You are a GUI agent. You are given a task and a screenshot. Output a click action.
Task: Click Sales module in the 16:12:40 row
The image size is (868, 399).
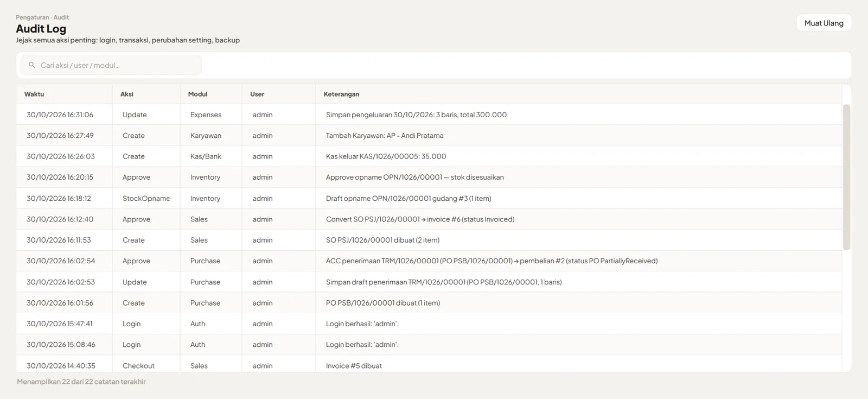pos(199,219)
